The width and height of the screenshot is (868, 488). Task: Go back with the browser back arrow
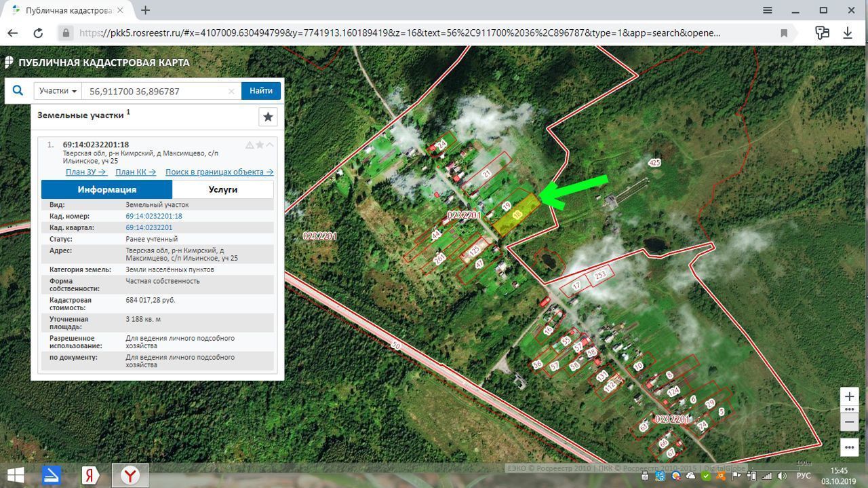(12, 33)
